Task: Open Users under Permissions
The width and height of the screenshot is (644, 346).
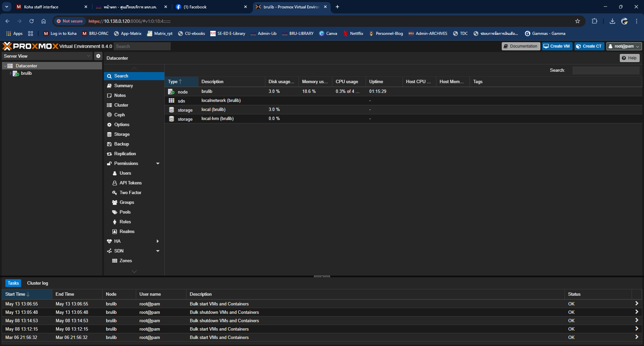Action: pos(134,173)
